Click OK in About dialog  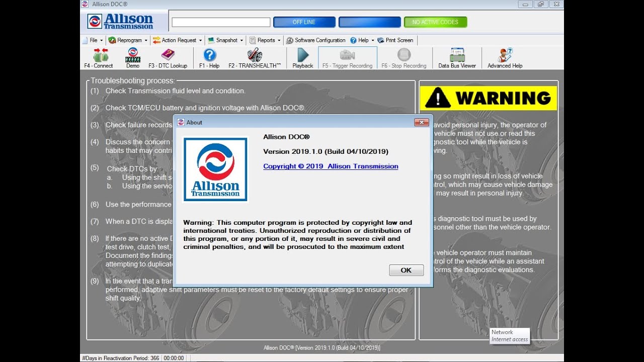pyautogui.click(x=406, y=270)
